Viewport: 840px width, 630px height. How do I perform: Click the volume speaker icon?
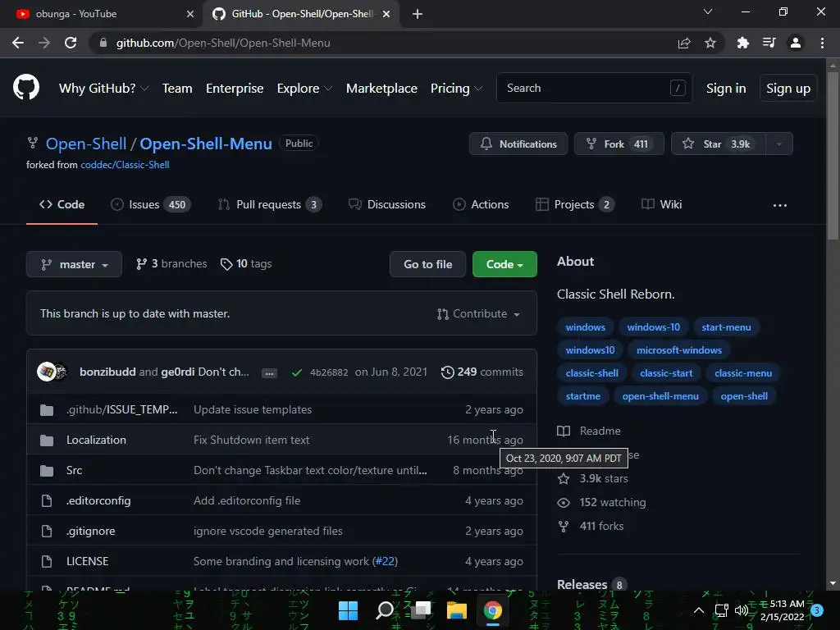point(742,610)
